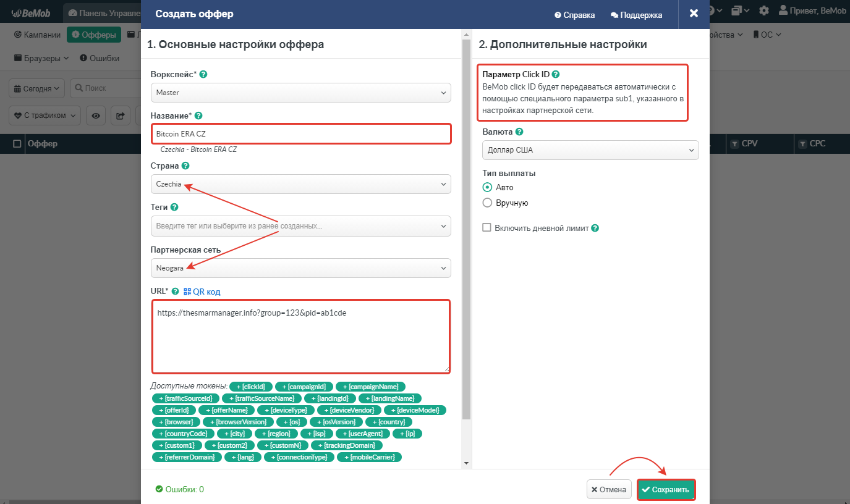The image size is (850, 504).
Task: Open the settings gear icon in top bar
Action: (764, 10)
